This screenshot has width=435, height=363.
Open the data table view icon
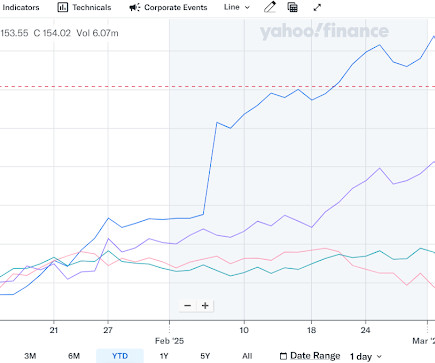(292, 7)
